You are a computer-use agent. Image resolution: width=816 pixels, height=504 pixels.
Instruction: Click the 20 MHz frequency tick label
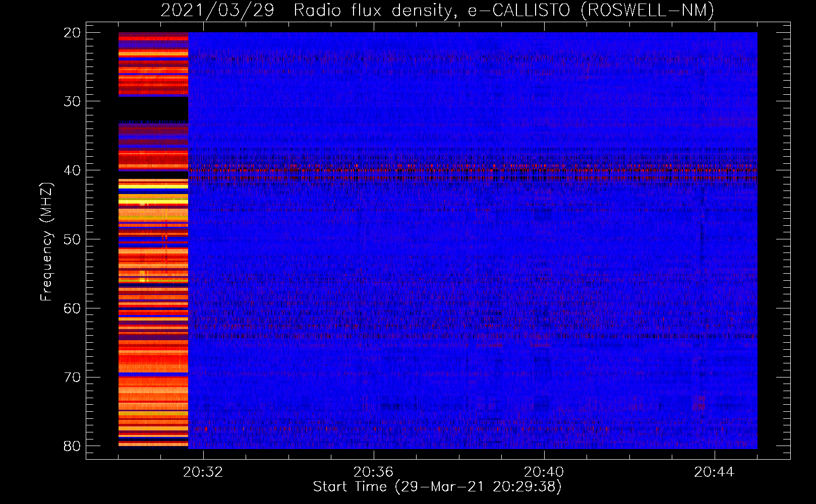[x=72, y=33]
